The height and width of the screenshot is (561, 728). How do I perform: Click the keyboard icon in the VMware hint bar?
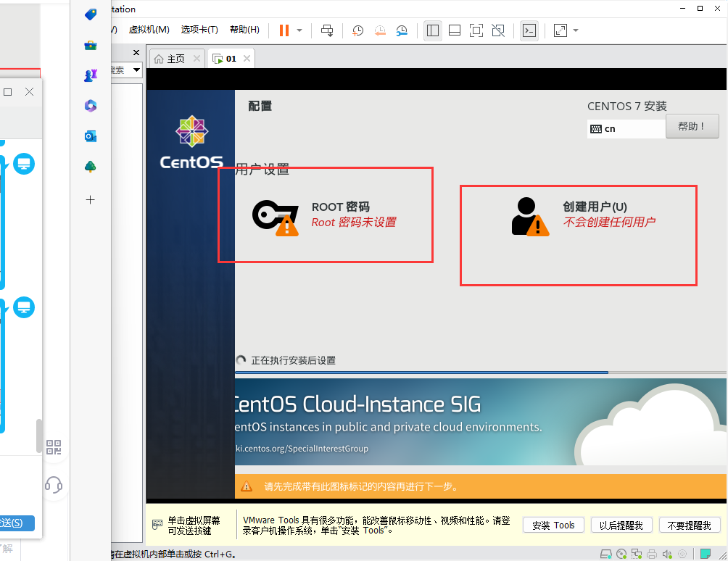157,525
